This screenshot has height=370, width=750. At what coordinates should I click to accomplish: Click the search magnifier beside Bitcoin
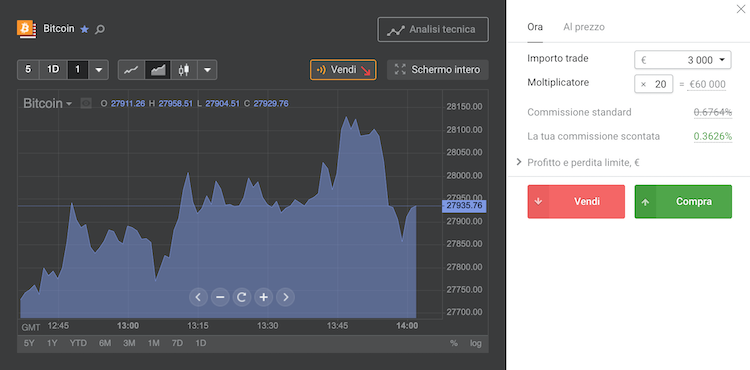click(99, 30)
